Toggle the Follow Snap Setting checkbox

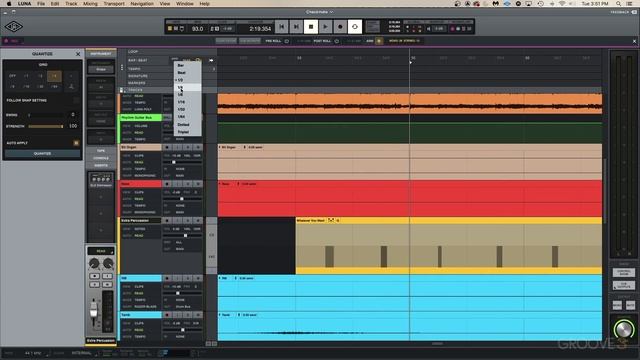[76, 100]
